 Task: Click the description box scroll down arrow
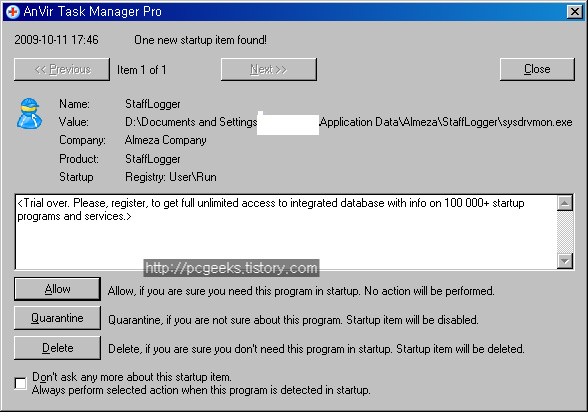(x=565, y=260)
